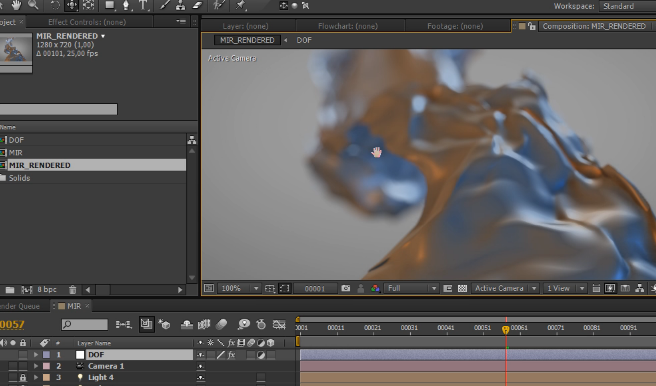Select the Eraser tool
This screenshot has width=656, height=386.
click(197, 5)
